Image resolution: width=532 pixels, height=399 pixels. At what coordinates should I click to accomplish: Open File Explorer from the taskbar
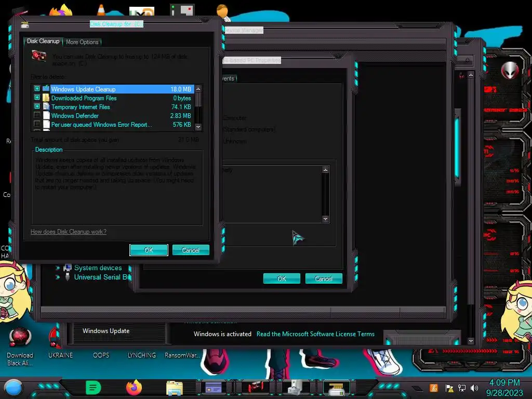tap(175, 388)
